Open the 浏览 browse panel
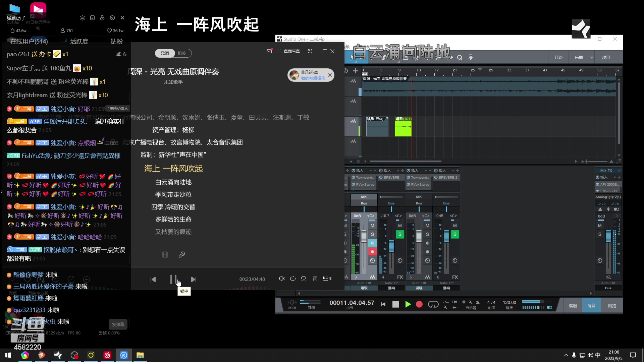Image resolution: width=644 pixels, height=362 pixels. (x=612, y=306)
